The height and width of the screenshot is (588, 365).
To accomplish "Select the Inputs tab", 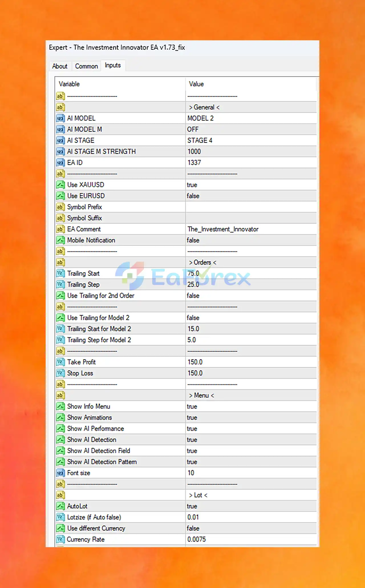I will tap(113, 65).
